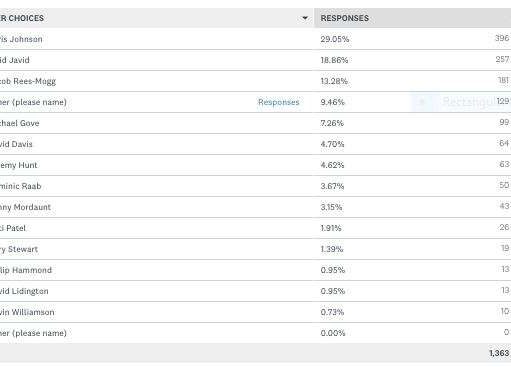Click the RESPONSES column header
Image resolution: width=511 pixels, height=367 pixels.
(x=345, y=18)
